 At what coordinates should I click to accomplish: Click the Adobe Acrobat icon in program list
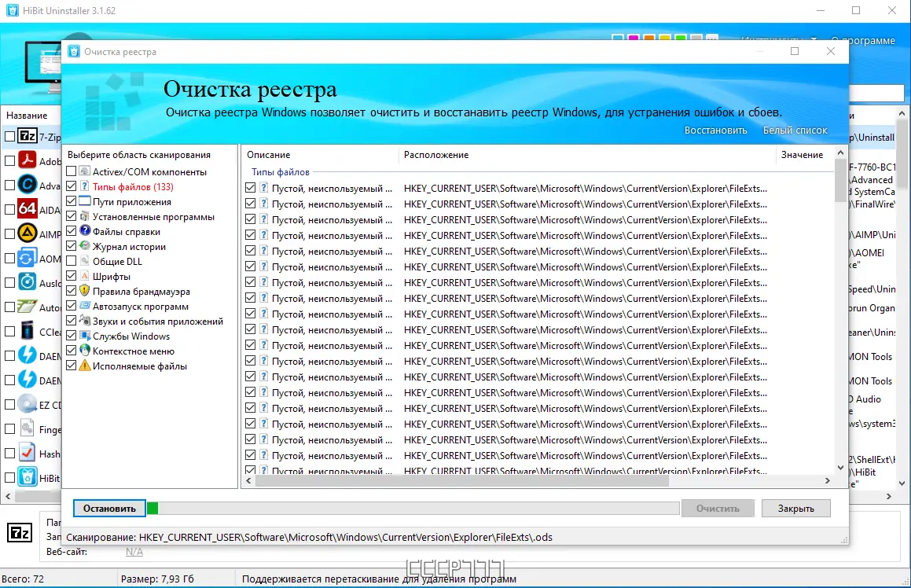click(28, 160)
